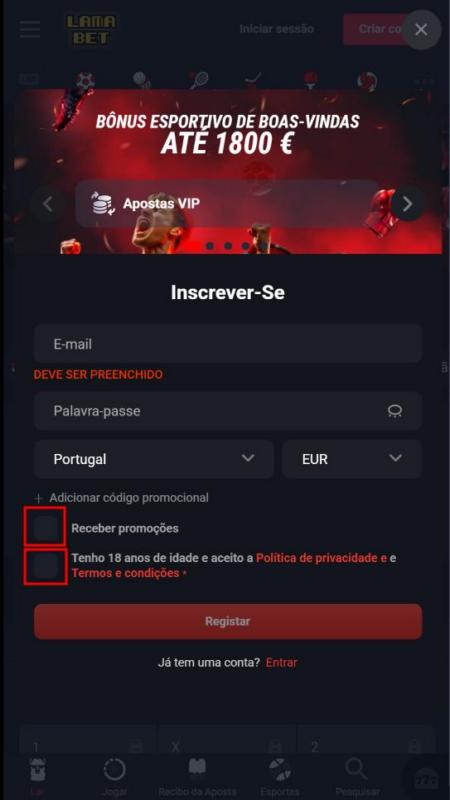Show password using the eye icon

click(394, 411)
